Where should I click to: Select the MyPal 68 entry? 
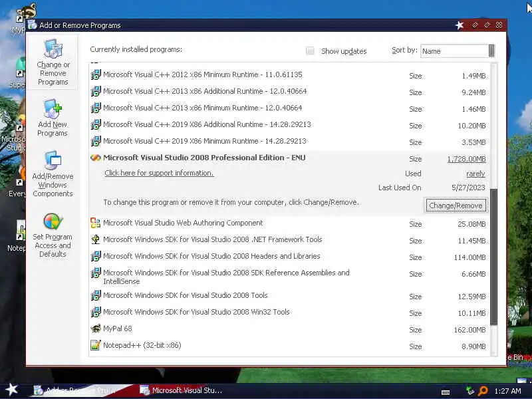click(x=289, y=329)
